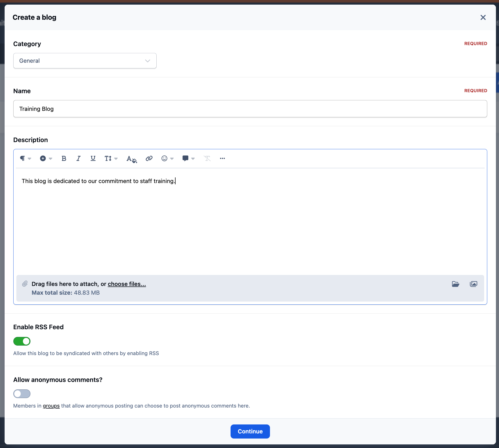Open the insert plus menu

(46, 158)
